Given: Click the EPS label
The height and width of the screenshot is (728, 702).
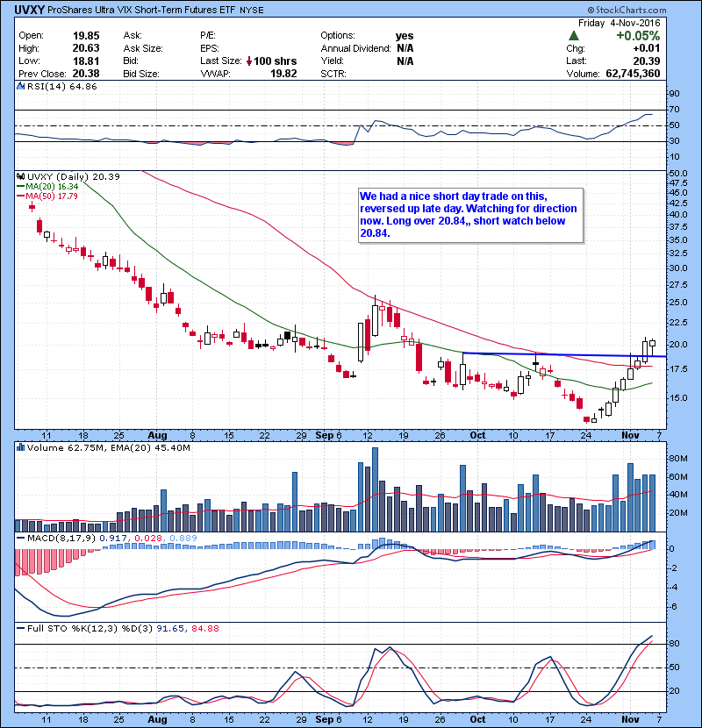Looking at the screenshot, I should [210, 48].
